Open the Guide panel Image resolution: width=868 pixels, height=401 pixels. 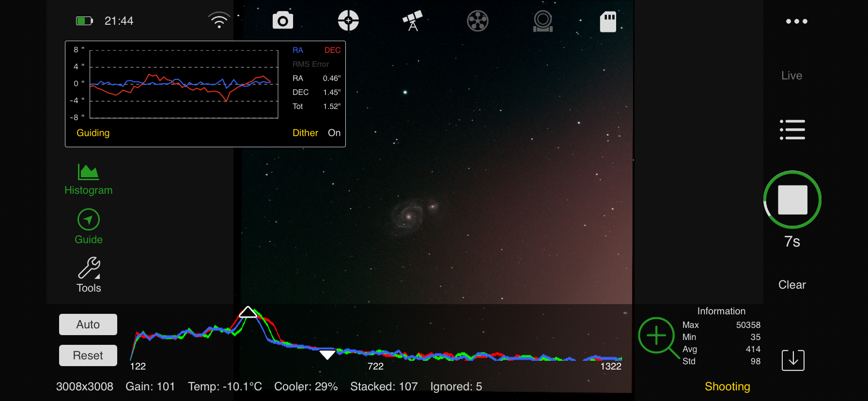click(x=89, y=227)
